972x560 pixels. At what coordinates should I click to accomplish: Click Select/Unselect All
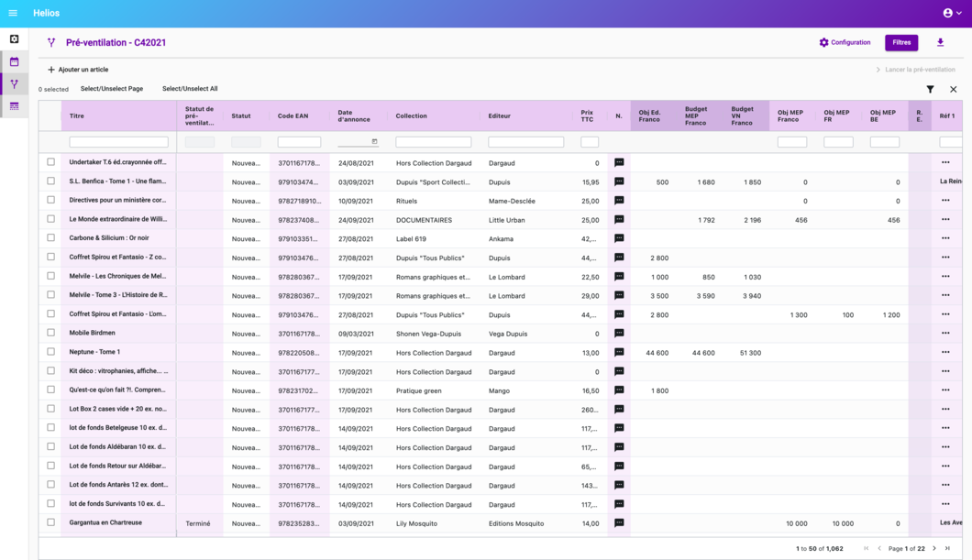[190, 89]
